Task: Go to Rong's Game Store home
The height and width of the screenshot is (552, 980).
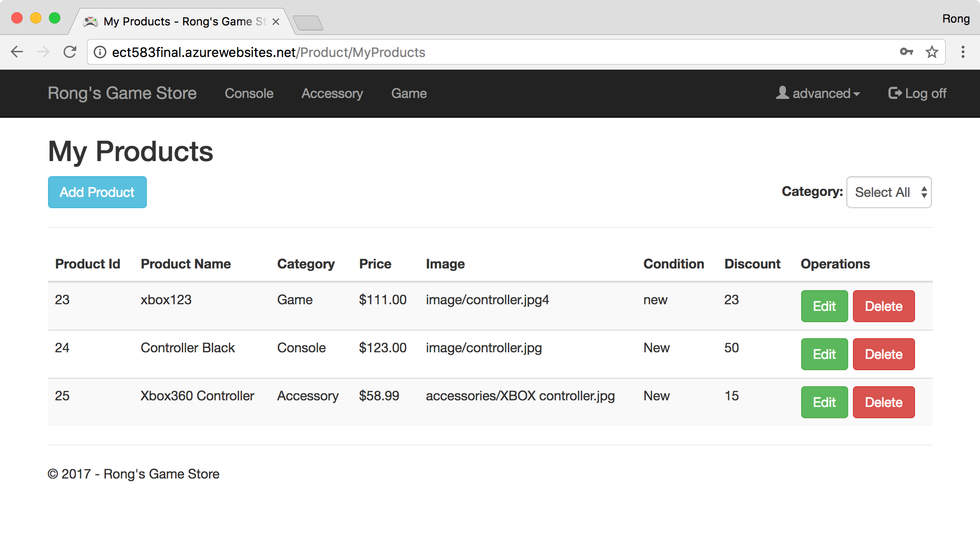Action: point(122,93)
